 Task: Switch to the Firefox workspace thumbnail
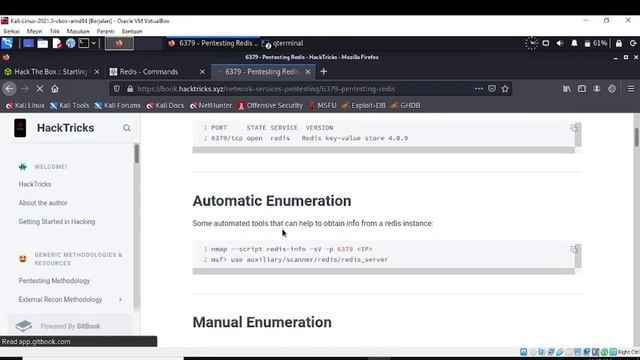(119, 43)
